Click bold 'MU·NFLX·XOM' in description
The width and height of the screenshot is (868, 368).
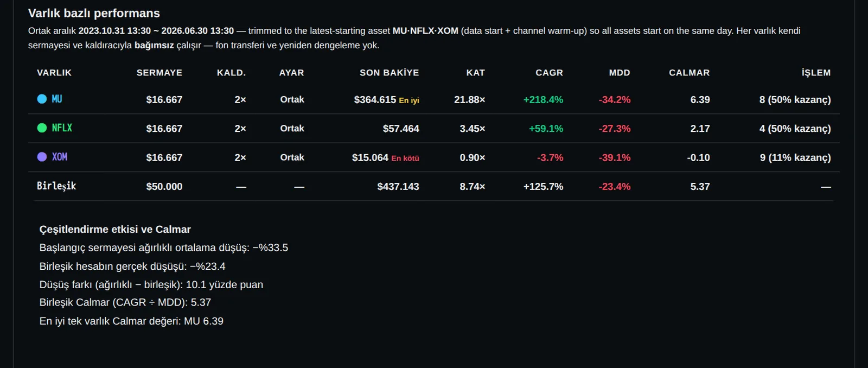coord(425,31)
